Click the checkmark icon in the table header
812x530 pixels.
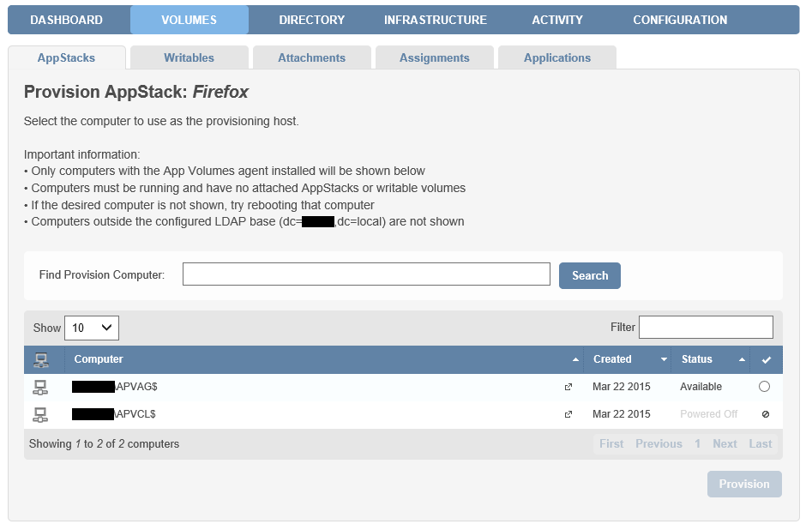pos(767,359)
